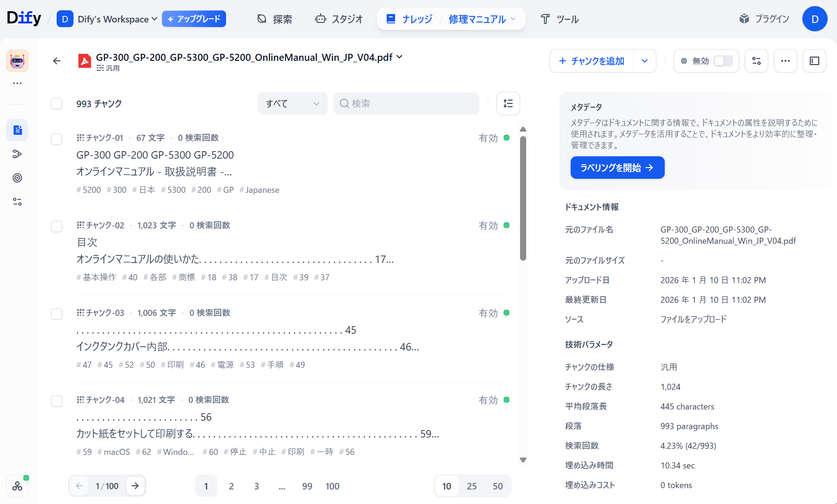Expand the チャンクを追加 dropdown arrow
Viewport: 837px width, 504px height.
(x=645, y=61)
